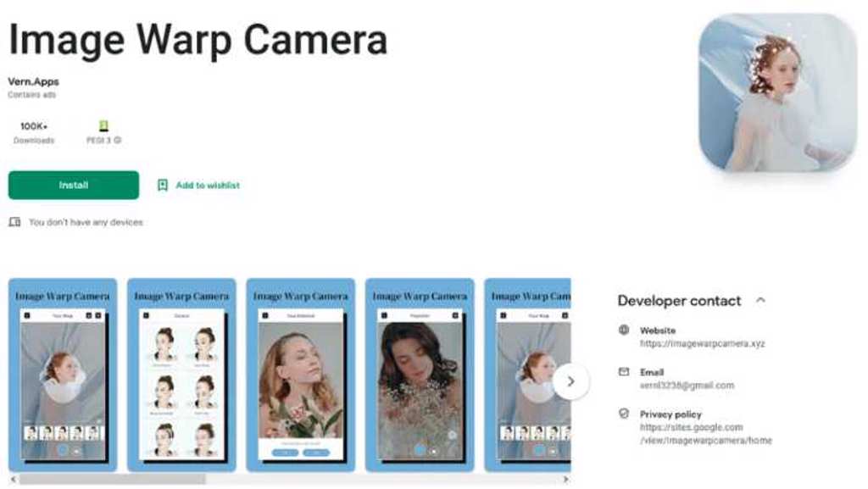
Task: Click the Image Warp Camera app icon
Action: (x=778, y=92)
